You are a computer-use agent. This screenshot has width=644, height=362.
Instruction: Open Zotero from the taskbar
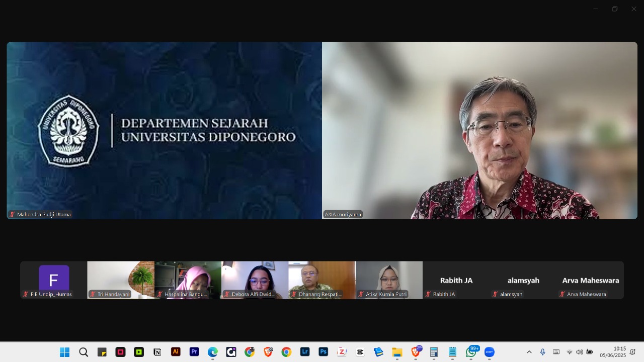pyautogui.click(x=342, y=352)
